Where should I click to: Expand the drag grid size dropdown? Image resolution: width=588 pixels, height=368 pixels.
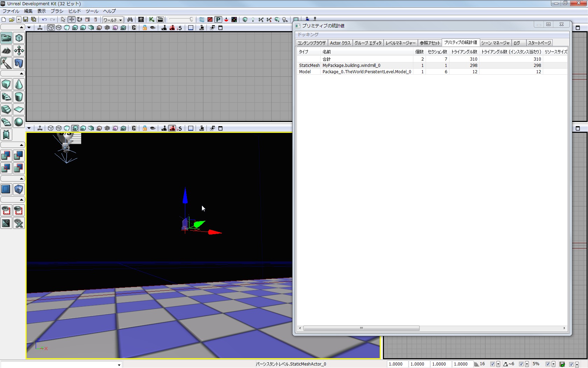pyautogui.click(x=498, y=364)
